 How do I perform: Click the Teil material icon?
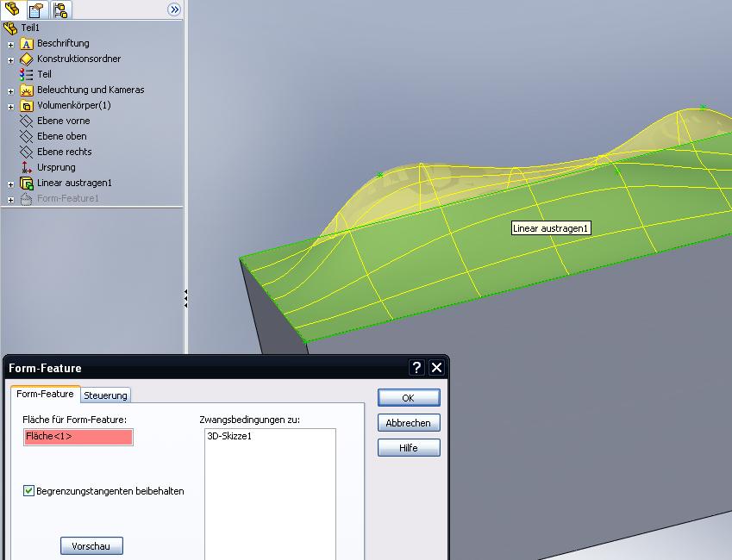tap(26, 75)
